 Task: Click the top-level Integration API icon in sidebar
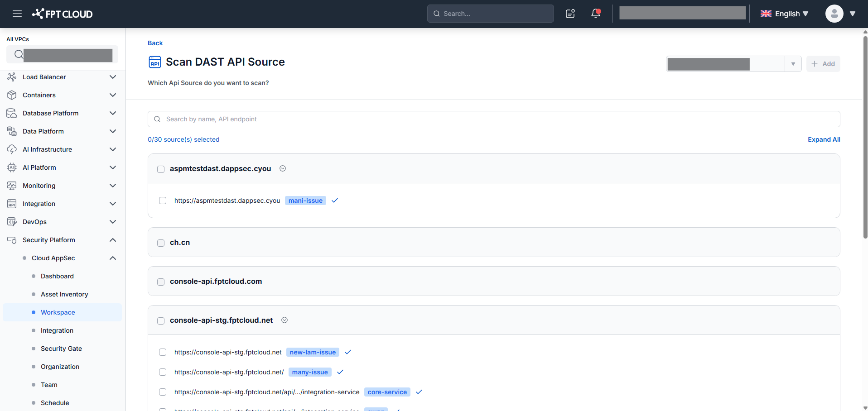tap(12, 204)
